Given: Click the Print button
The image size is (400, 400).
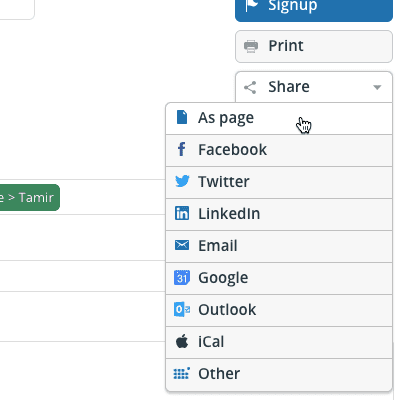Looking at the screenshot, I should click(314, 46).
